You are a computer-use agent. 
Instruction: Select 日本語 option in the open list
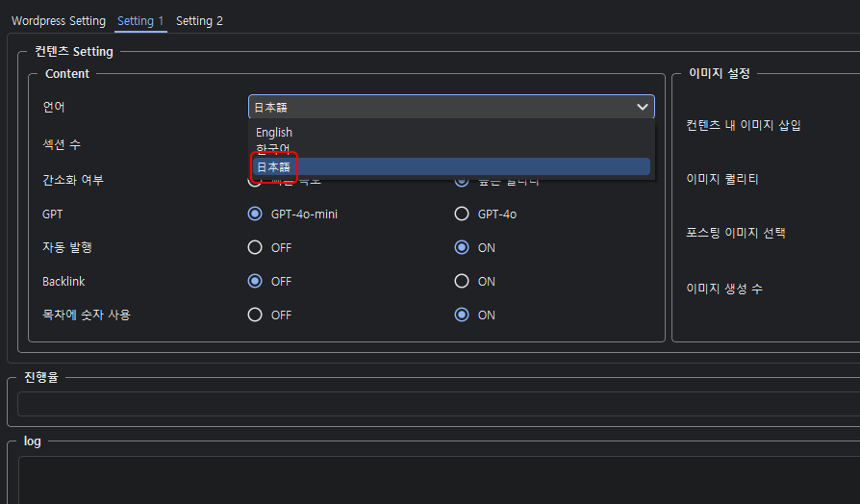273,166
